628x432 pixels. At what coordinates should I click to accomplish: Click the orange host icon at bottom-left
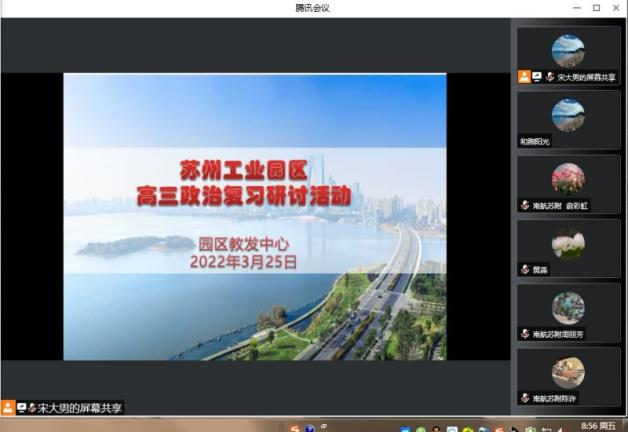point(8,408)
